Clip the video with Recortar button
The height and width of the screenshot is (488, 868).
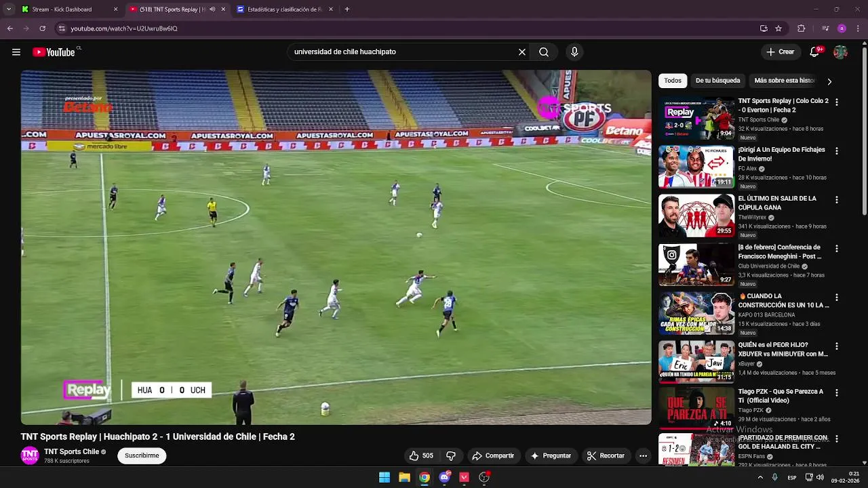pos(606,456)
